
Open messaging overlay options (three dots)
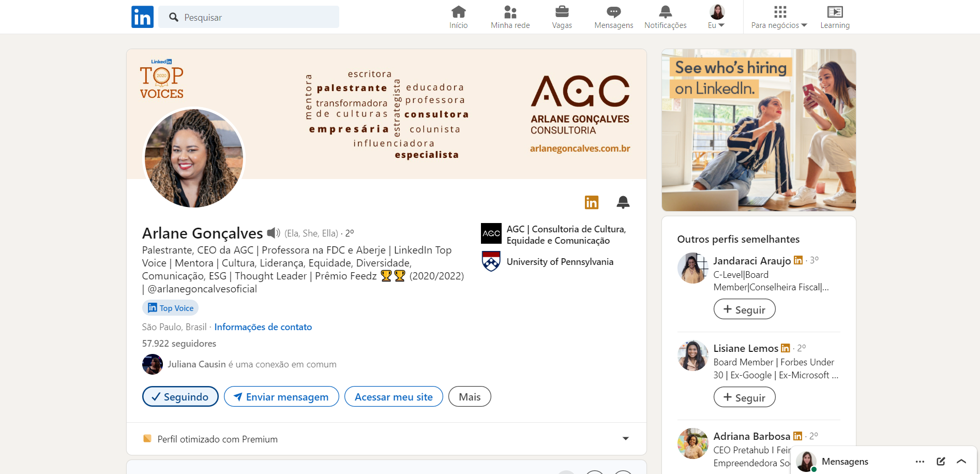pos(920,462)
